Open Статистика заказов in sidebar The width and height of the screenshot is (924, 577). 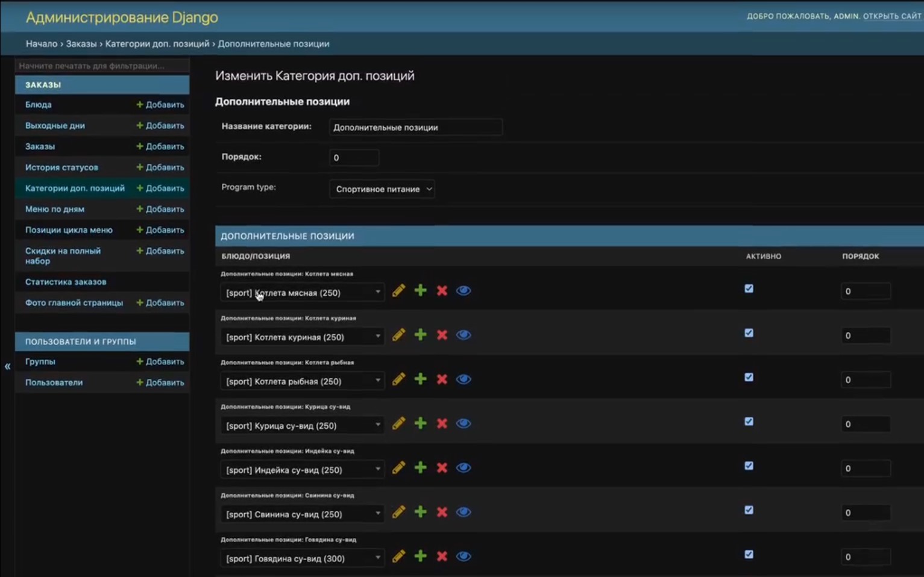coord(66,282)
